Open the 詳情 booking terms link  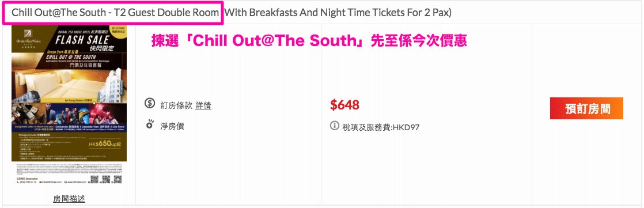203,105
